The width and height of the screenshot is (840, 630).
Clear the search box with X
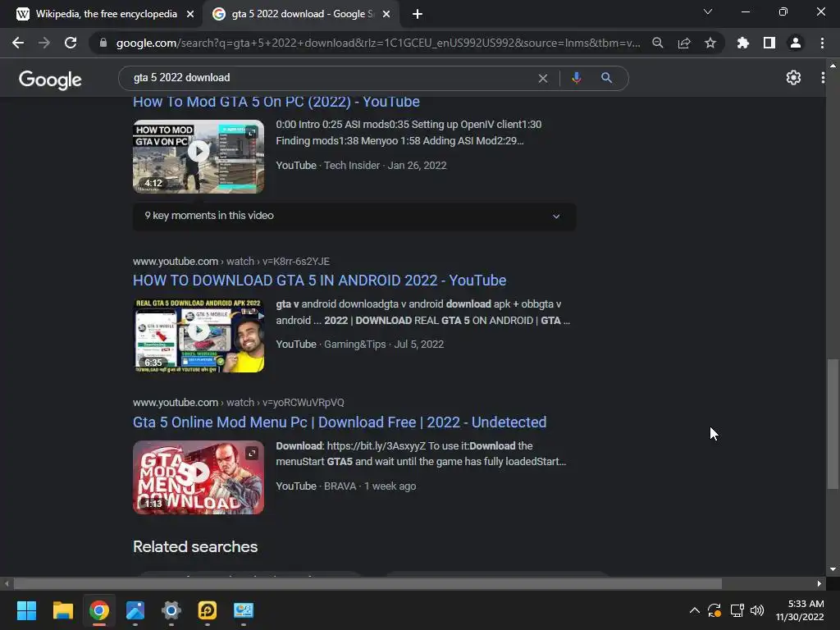pos(543,78)
